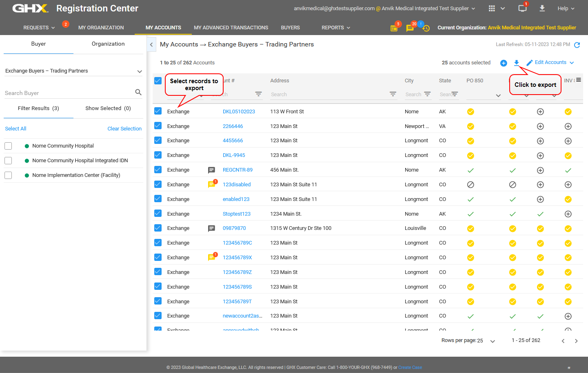Click the blue add account plus icon
The image size is (588, 373).
pyautogui.click(x=504, y=63)
